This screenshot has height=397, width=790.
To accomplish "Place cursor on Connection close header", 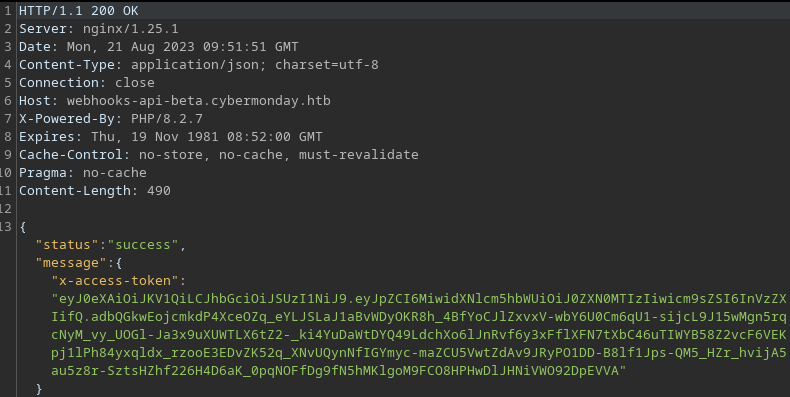I will click(x=87, y=83).
